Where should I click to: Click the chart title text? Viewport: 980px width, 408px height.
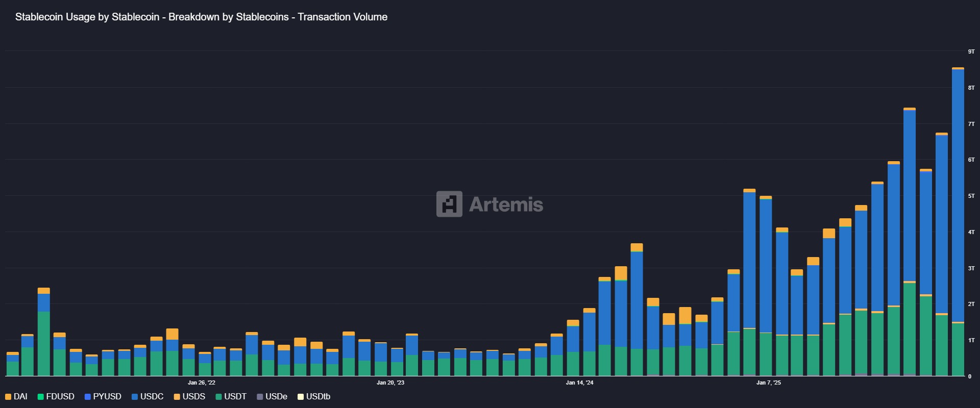(201, 17)
